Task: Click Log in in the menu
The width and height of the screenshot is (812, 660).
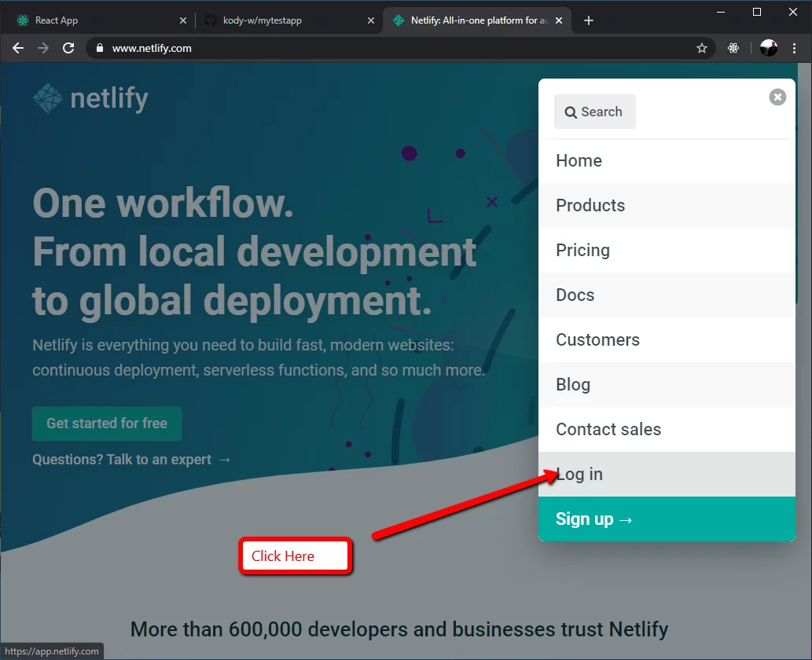Action: point(667,474)
